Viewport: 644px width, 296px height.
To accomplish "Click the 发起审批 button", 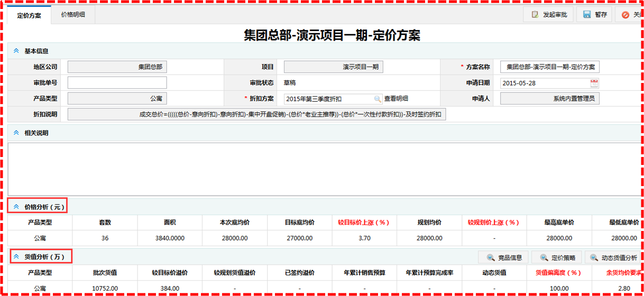I will [x=548, y=15].
